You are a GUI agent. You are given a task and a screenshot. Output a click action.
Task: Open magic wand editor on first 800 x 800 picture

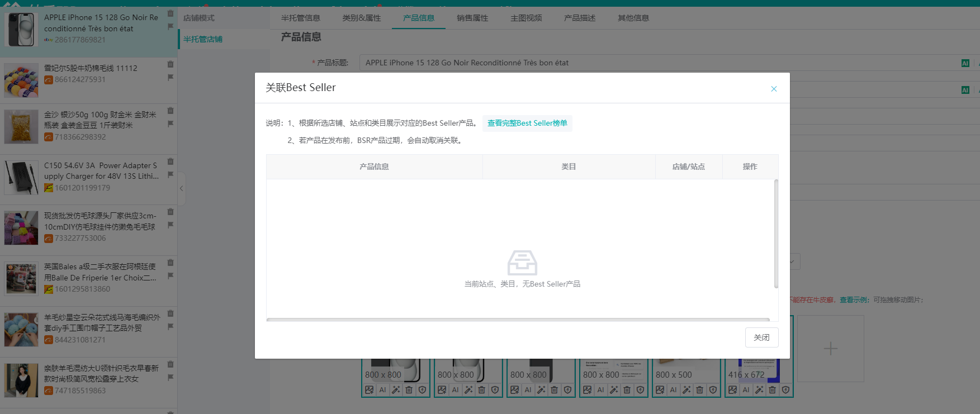pyautogui.click(x=396, y=390)
